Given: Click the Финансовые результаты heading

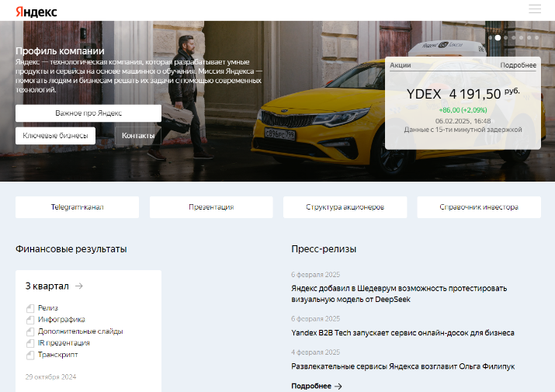Looking at the screenshot, I should (x=71, y=249).
